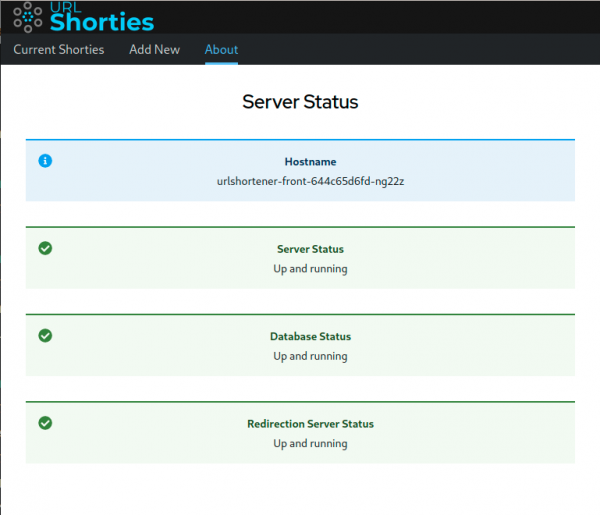Click the Shorties brand name text
Viewport: 600px width, 515px height.
click(102, 22)
